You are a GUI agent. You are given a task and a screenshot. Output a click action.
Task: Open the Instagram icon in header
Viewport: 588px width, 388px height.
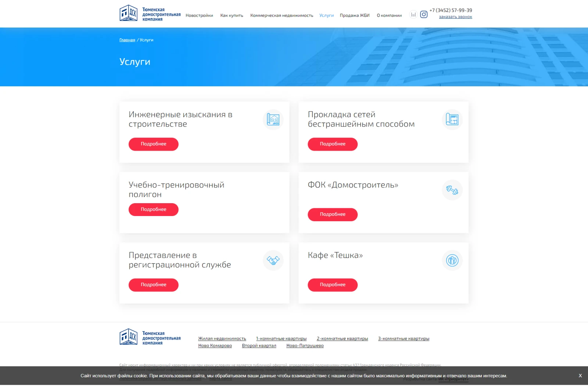point(424,15)
